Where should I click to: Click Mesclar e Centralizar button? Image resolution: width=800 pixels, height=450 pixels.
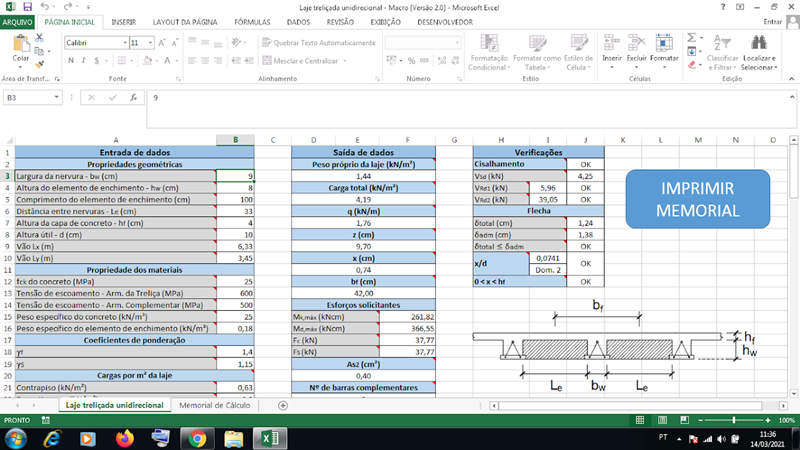click(x=301, y=61)
